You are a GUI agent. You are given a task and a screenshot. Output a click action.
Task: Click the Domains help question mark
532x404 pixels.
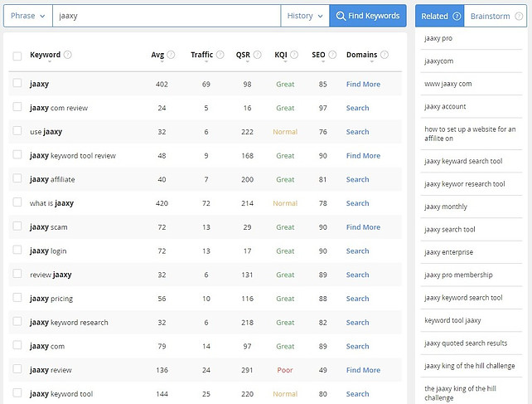384,55
